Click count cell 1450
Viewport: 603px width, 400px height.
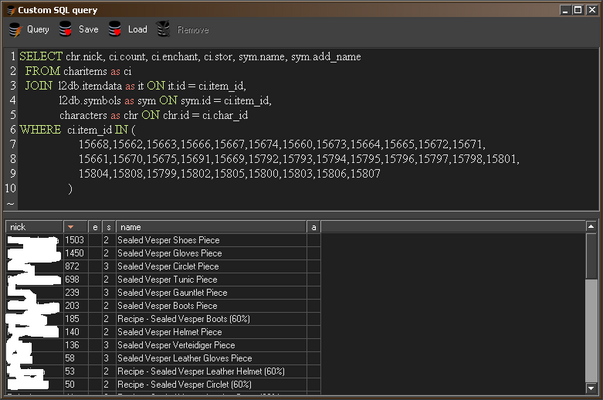point(74,253)
